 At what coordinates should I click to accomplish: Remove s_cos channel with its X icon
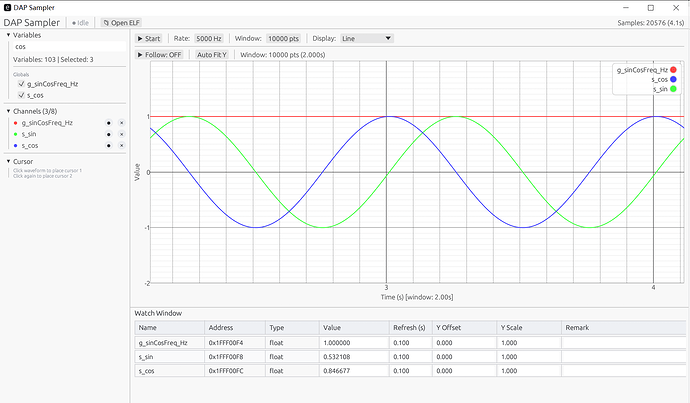pyautogui.click(x=122, y=146)
